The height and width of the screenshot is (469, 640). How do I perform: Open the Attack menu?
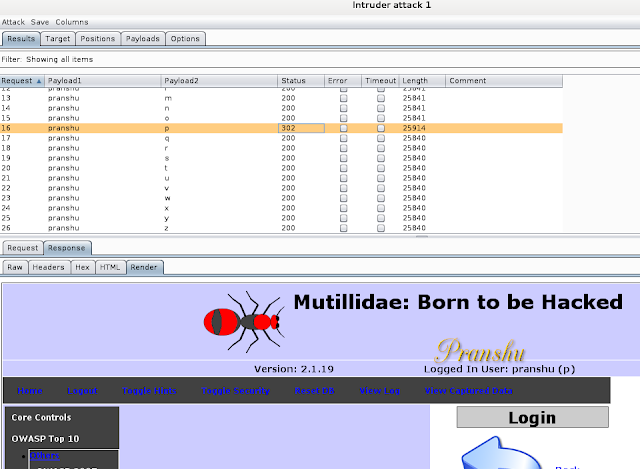click(x=14, y=21)
